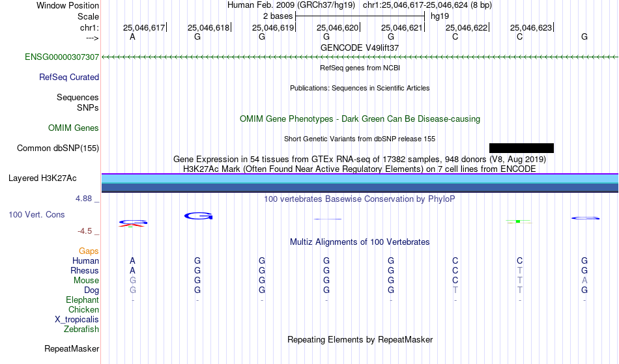619x364 pixels.
Task: Open Multiz Alignments of 100 Vertebrates title
Action: coord(360,242)
